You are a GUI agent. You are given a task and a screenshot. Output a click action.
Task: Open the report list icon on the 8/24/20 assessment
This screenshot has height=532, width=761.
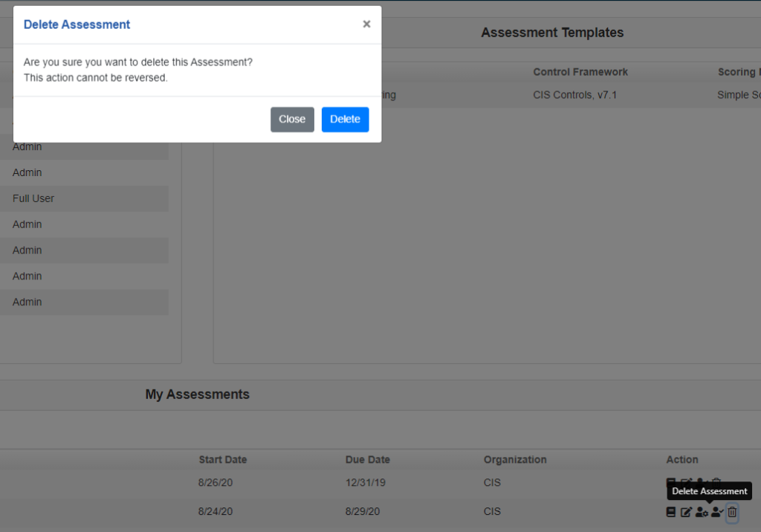[671, 512]
